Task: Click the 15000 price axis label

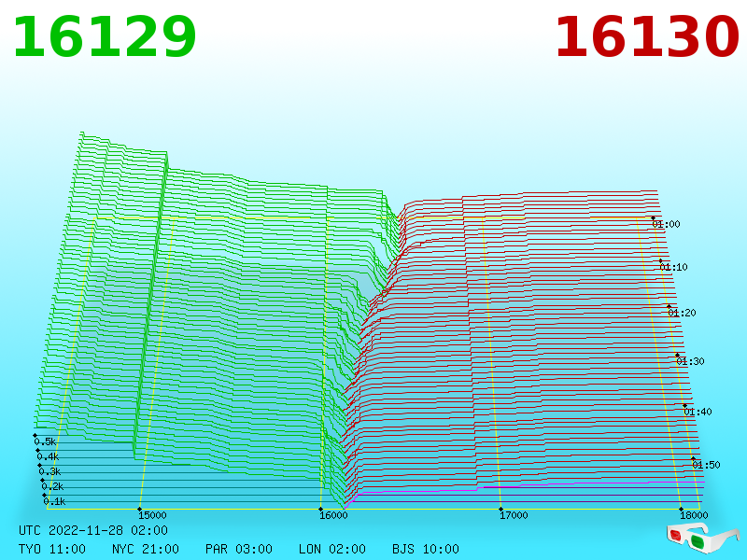Action: click(152, 515)
